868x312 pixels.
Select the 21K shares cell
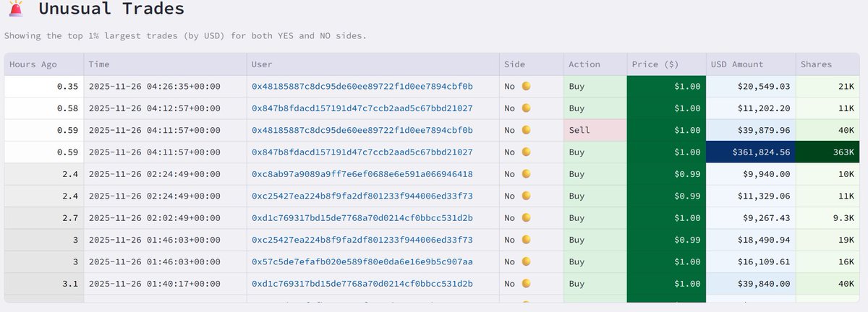830,87
